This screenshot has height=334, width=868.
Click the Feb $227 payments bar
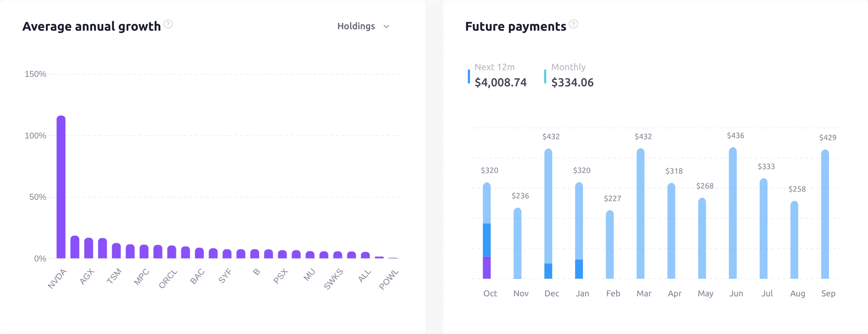pyautogui.click(x=610, y=245)
